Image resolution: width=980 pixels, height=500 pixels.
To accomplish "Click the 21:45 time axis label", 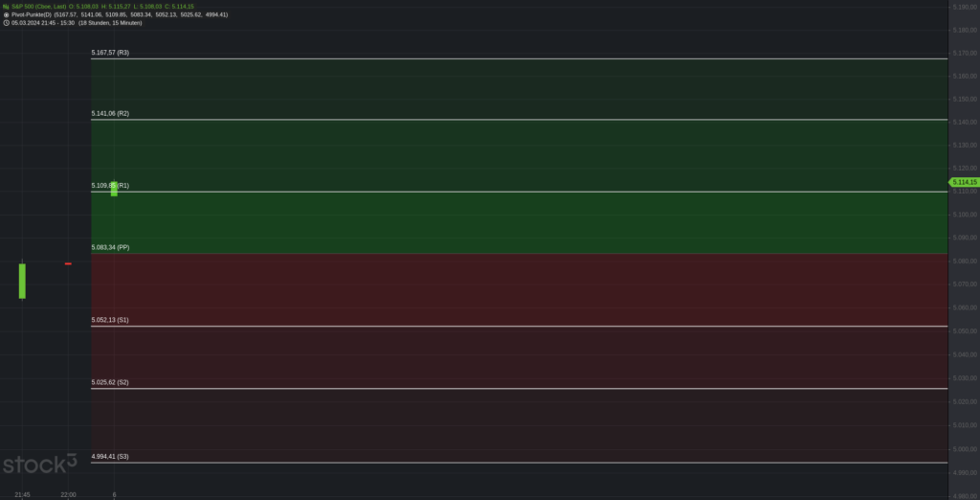I will click(22, 494).
